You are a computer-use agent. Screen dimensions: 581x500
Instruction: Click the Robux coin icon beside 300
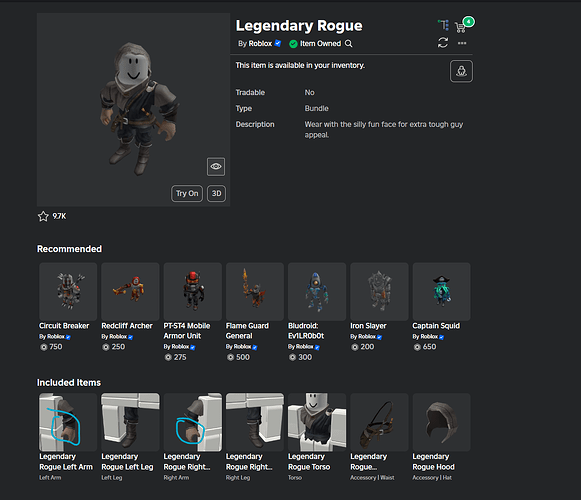coord(292,358)
